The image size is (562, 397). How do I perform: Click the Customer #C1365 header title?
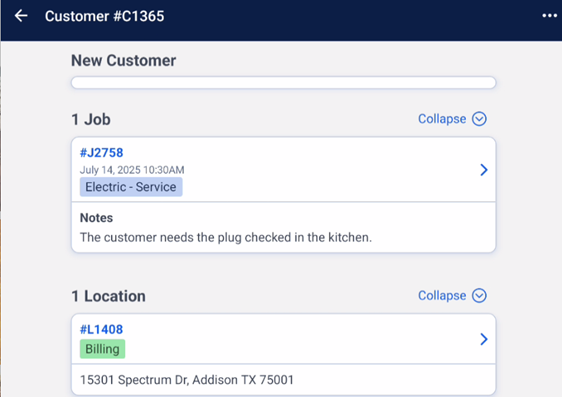105,16
